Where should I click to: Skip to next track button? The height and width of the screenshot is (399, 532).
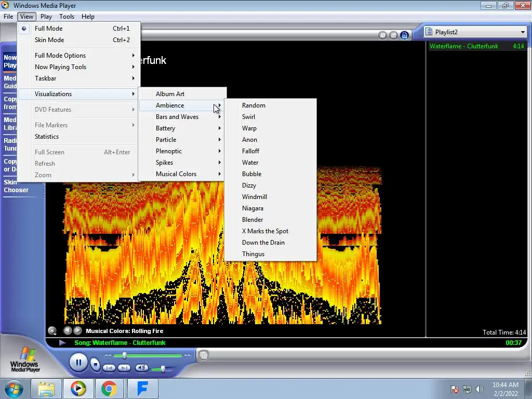pos(124,368)
